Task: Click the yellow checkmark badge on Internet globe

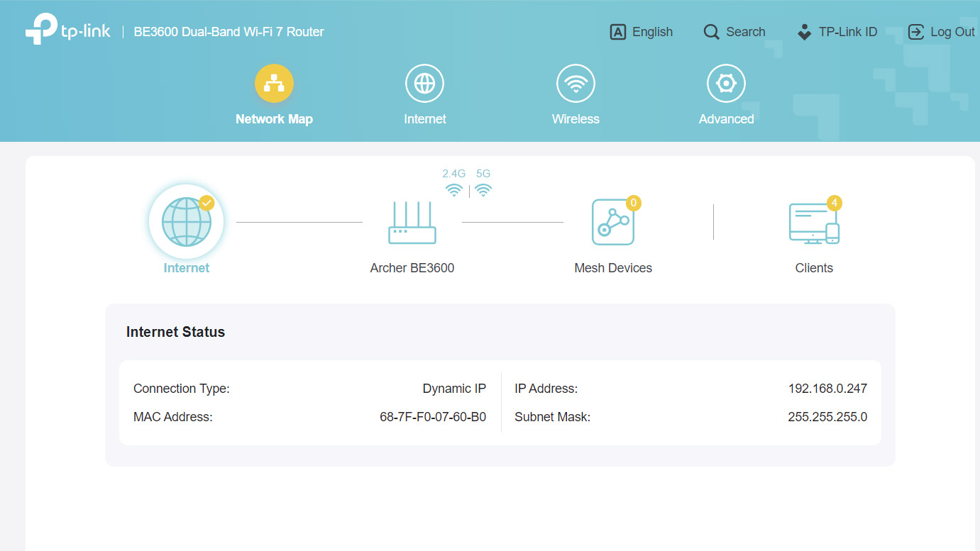Action: click(207, 203)
